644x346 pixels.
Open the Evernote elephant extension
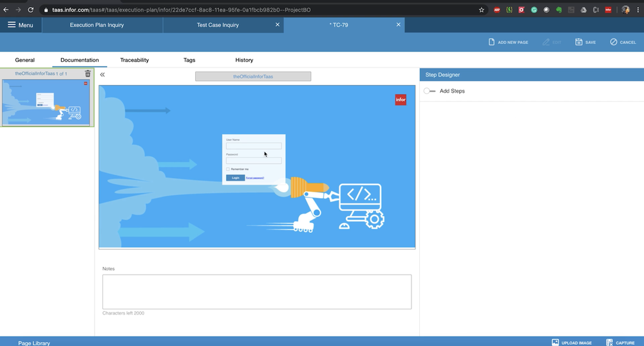tap(558, 10)
